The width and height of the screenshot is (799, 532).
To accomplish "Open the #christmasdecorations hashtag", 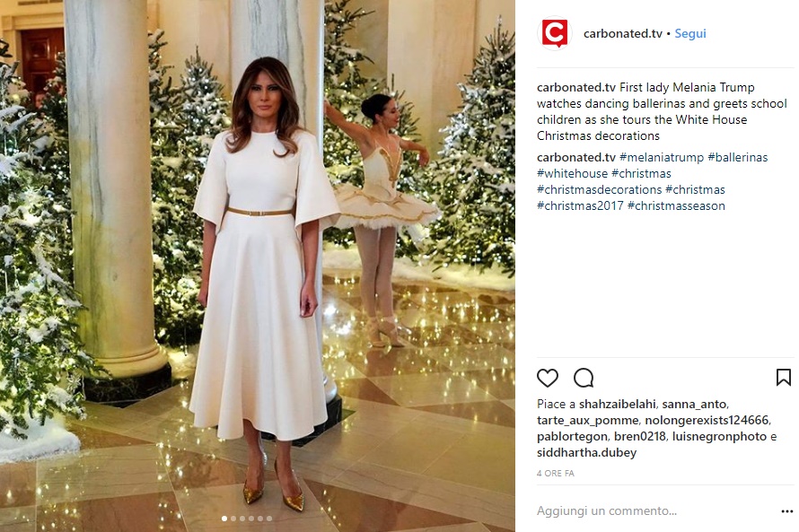I will 600,190.
